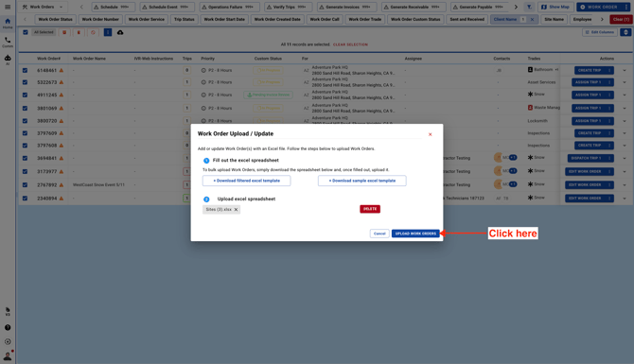Viewport: 634px width, 364px height.
Task: Show more top tabs with right chevron
Action: (516, 7)
